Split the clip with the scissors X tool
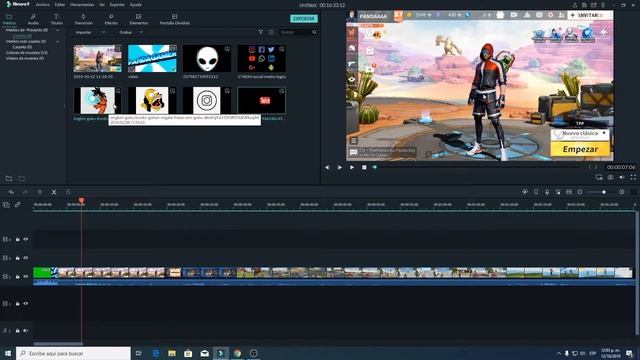Screen dimensions: 640x360 [x=54, y=192]
